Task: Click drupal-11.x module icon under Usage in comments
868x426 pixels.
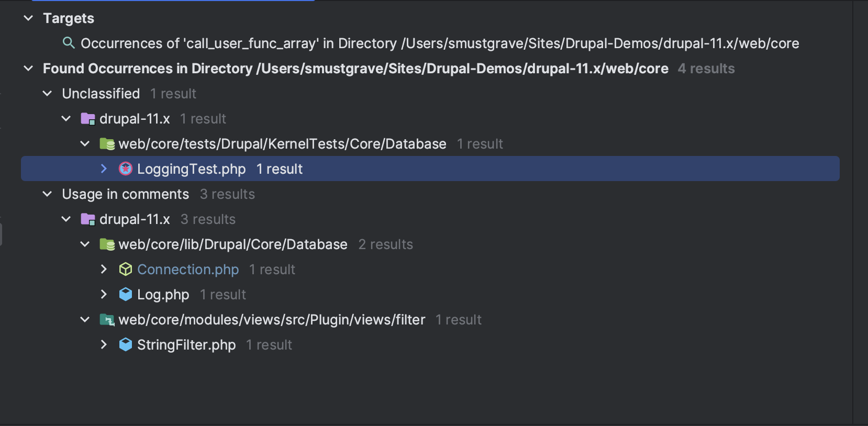Action: (88, 219)
